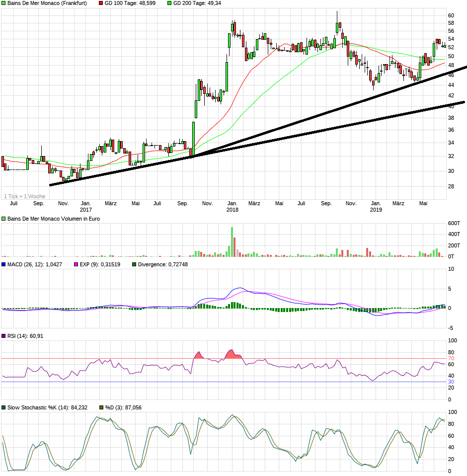The width and height of the screenshot is (467, 476).
Task: Click the '2019' year label on time axis
Action: [x=376, y=210]
